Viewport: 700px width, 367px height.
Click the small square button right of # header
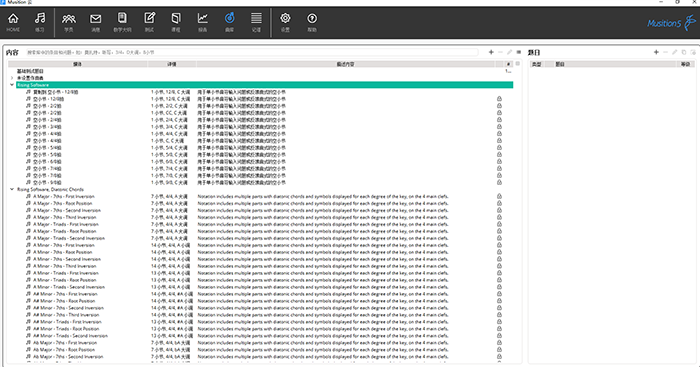tap(517, 64)
